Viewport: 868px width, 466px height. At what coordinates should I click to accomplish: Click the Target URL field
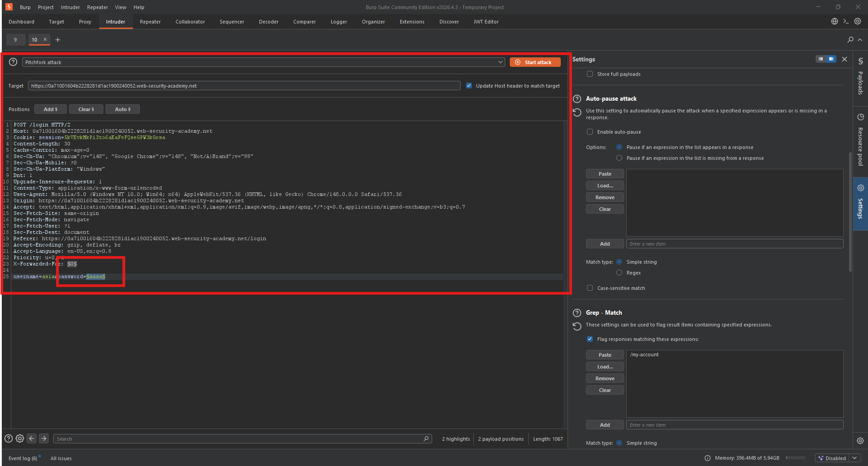coord(244,86)
